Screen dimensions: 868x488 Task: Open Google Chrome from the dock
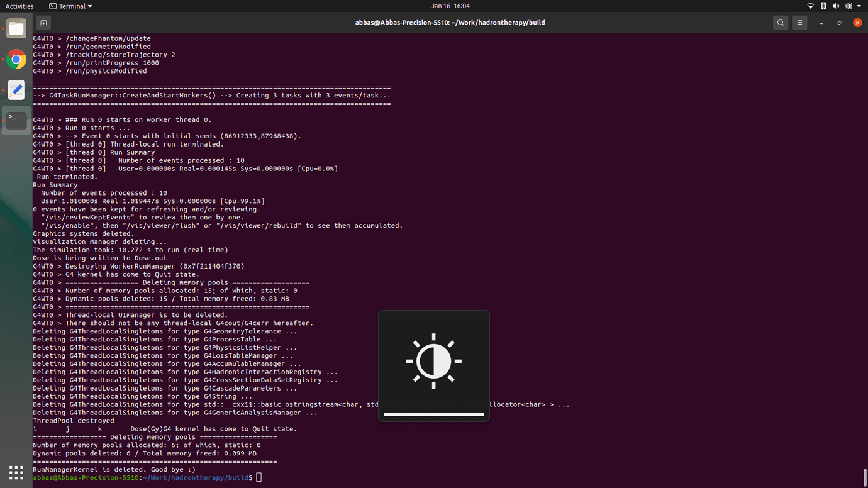click(x=16, y=60)
